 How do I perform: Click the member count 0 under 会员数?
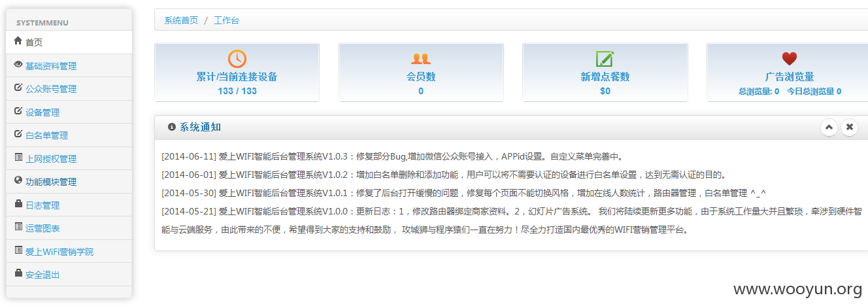coord(421,91)
